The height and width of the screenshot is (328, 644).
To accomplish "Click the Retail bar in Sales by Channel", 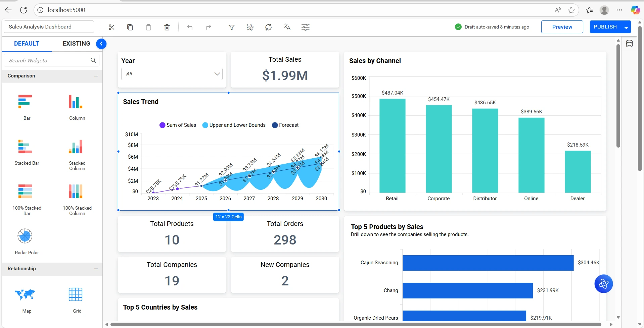I will (392, 146).
